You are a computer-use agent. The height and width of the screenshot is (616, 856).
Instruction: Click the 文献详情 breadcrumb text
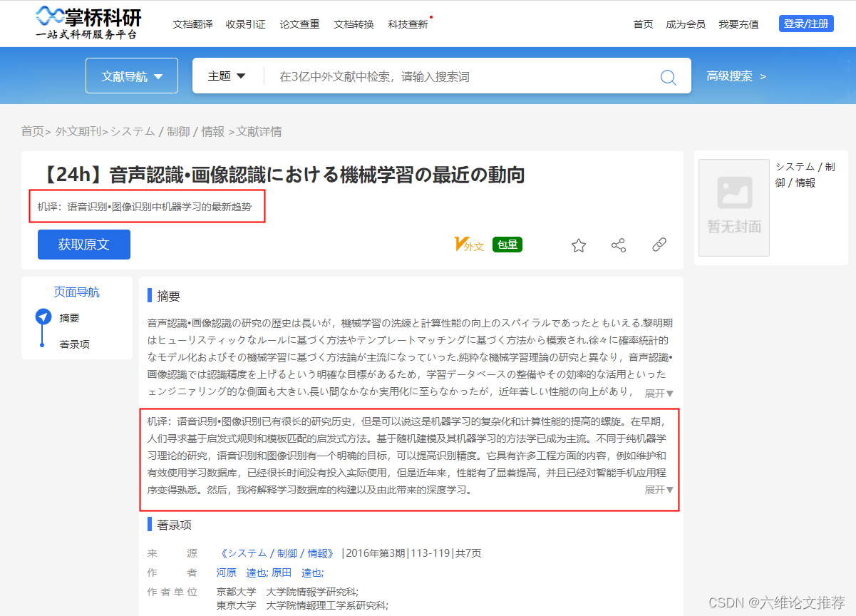pos(259,131)
